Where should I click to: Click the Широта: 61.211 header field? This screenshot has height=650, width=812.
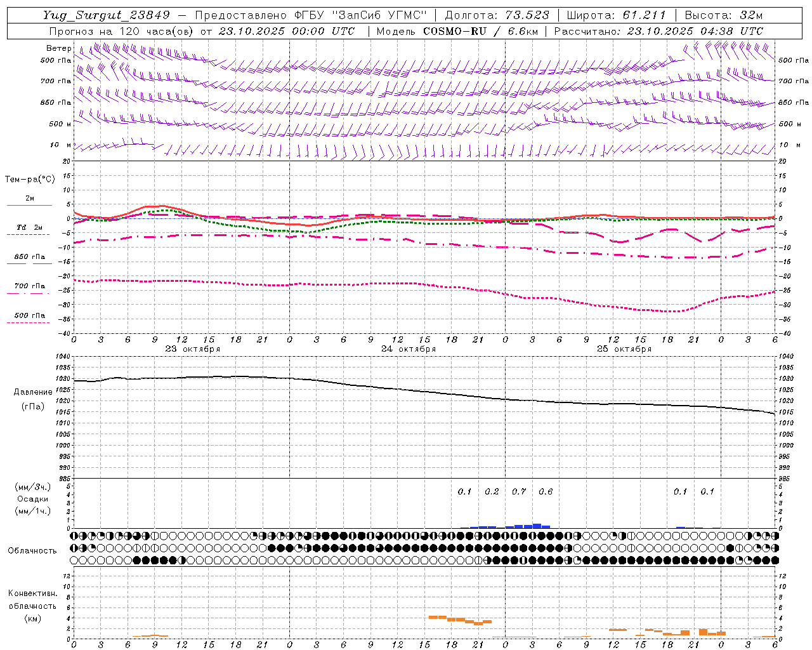tap(617, 15)
